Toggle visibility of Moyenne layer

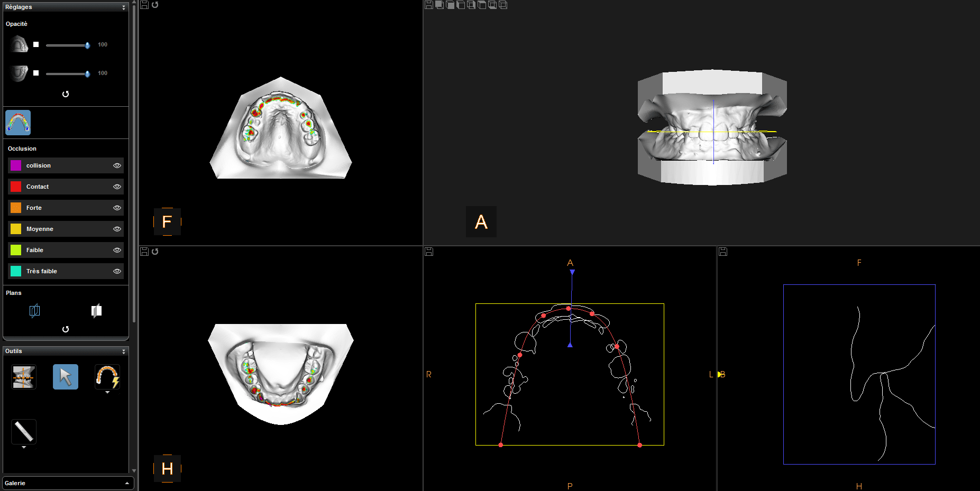pos(117,229)
